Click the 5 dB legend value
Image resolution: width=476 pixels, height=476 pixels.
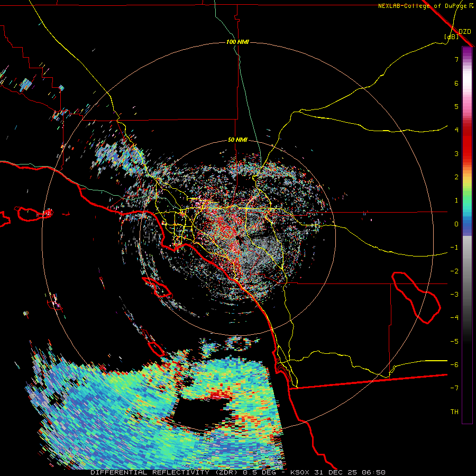click(456, 106)
